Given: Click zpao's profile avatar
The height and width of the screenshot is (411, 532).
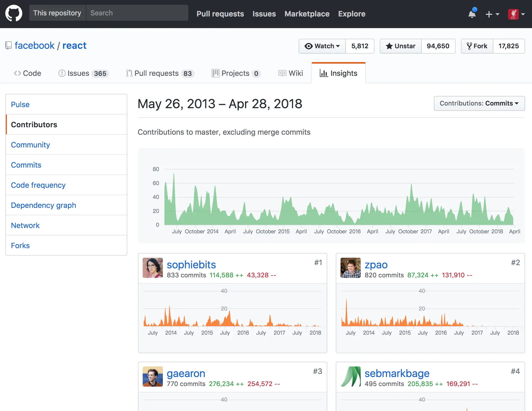Looking at the screenshot, I should [350, 268].
